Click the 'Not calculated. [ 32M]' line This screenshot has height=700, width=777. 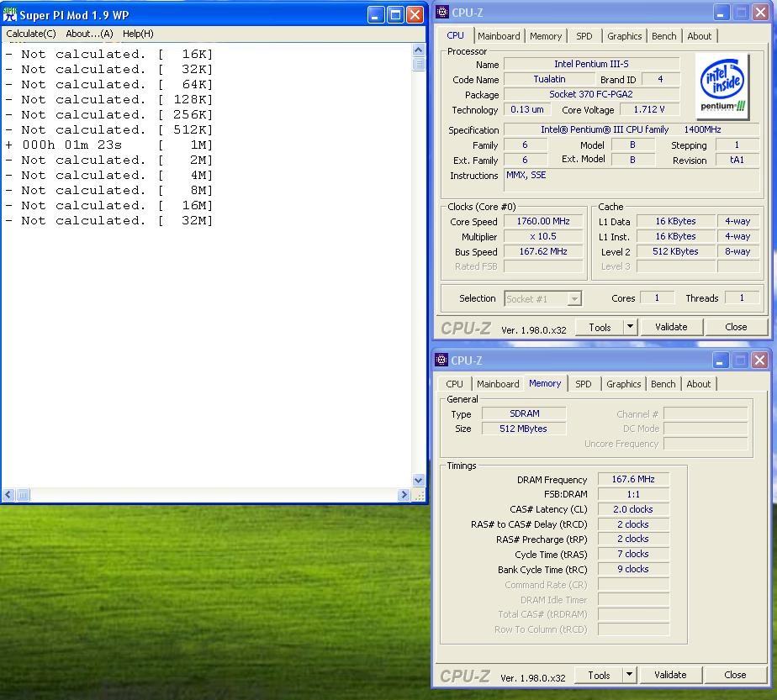pyautogui.click(x=109, y=221)
